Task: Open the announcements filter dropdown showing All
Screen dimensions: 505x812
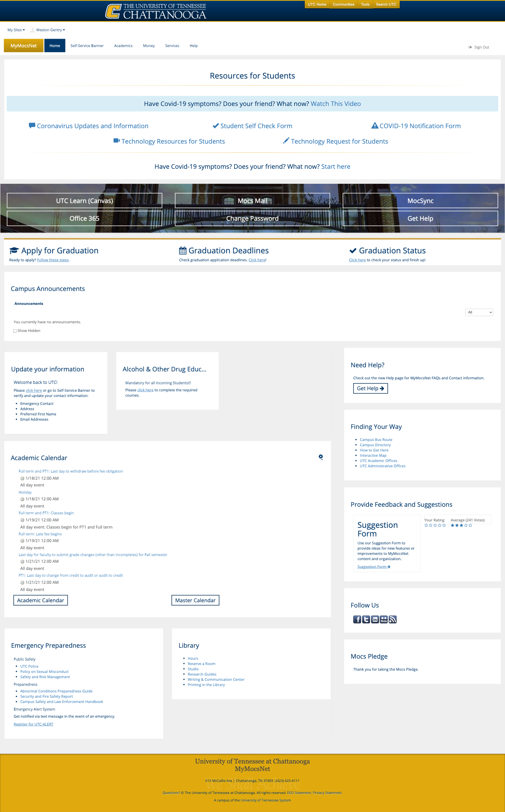Action: tap(479, 312)
